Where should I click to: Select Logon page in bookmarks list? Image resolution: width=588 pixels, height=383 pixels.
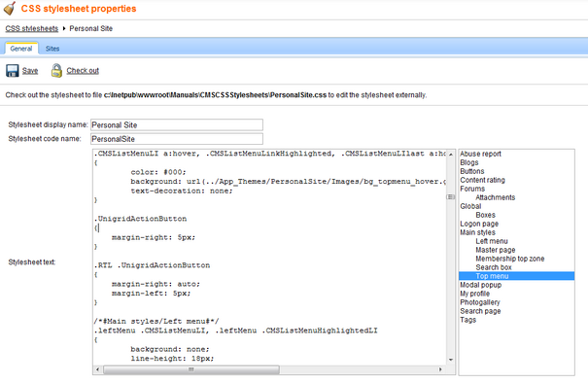coord(479,224)
